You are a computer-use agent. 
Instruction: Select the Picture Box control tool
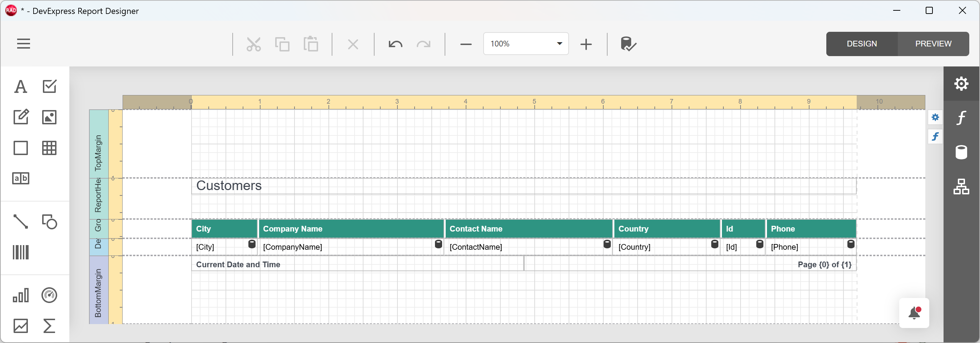pyautogui.click(x=49, y=117)
